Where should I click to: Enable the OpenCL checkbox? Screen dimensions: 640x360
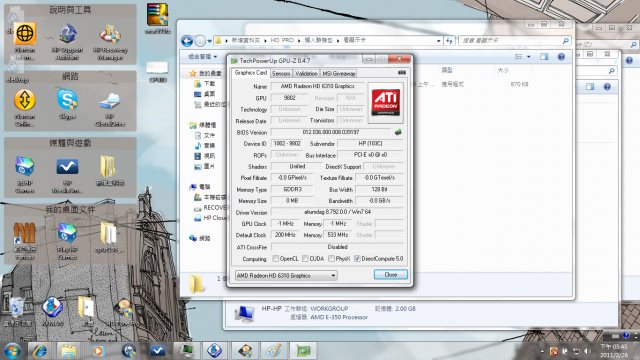click(x=276, y=259)
